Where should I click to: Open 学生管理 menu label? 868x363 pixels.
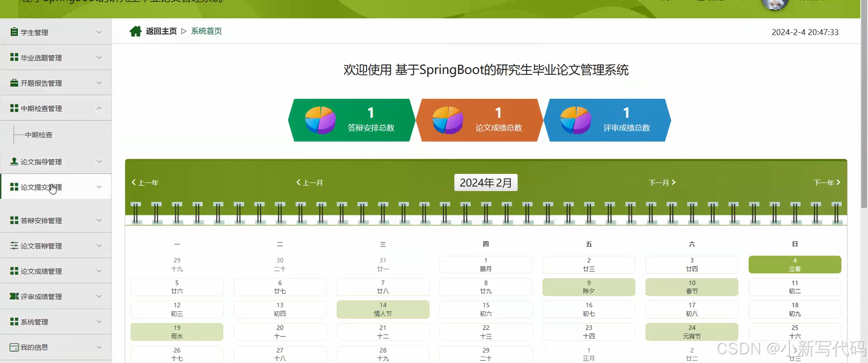[x=34, y=32]
